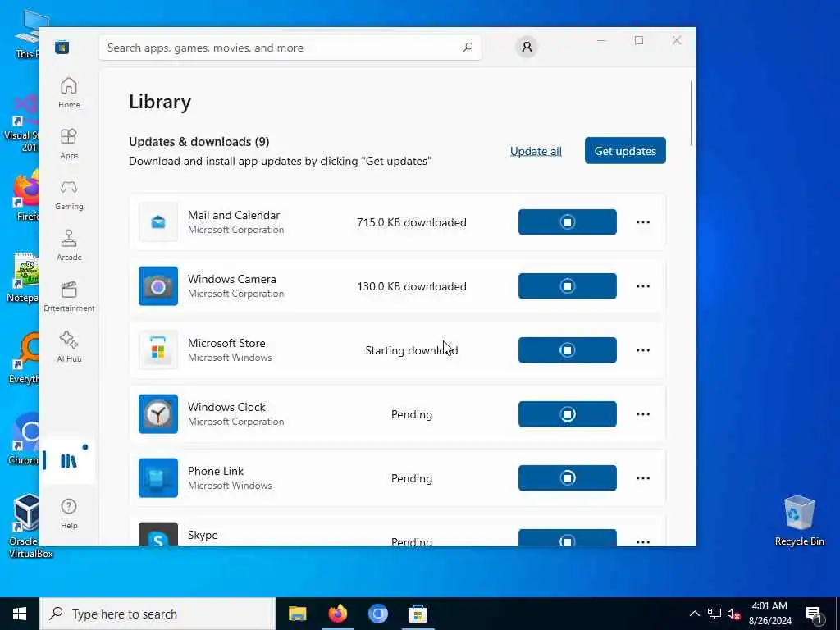
Task: Cancel pending Windows Clock update
Action: point(568,414)
